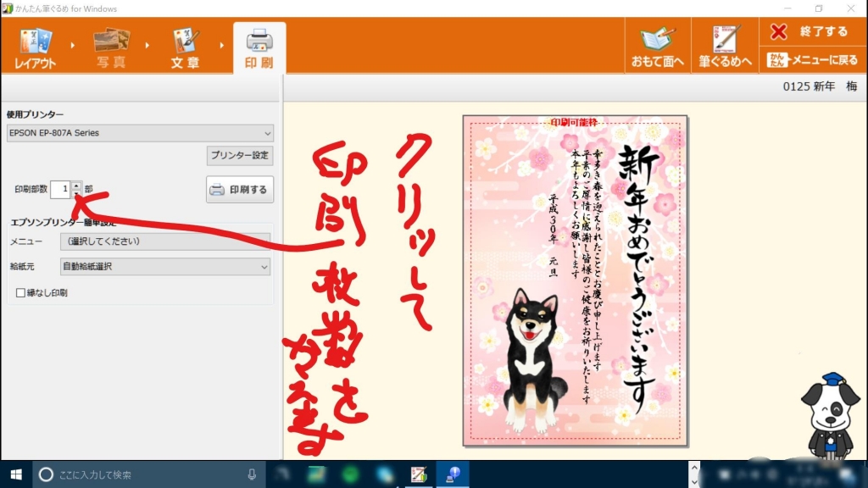Screen dimensions: 868x488
Task: Open the 使用プリンター dropdown showing EPSON EP-807A
Action: tap(140, 133)
